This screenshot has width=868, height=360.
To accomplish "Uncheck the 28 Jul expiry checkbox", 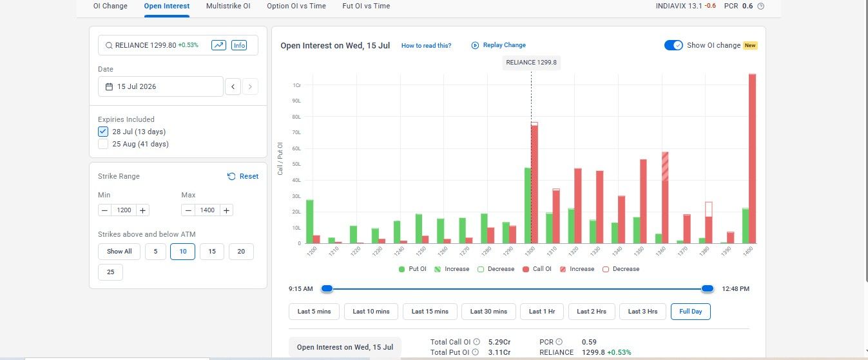I will (103, 132).
